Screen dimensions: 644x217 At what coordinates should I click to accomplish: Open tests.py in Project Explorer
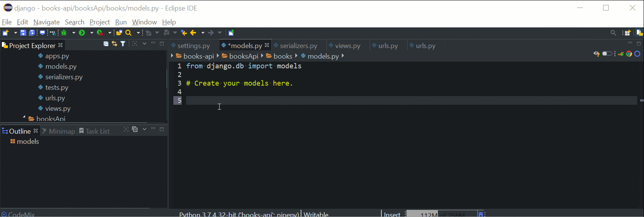(57, 87)
